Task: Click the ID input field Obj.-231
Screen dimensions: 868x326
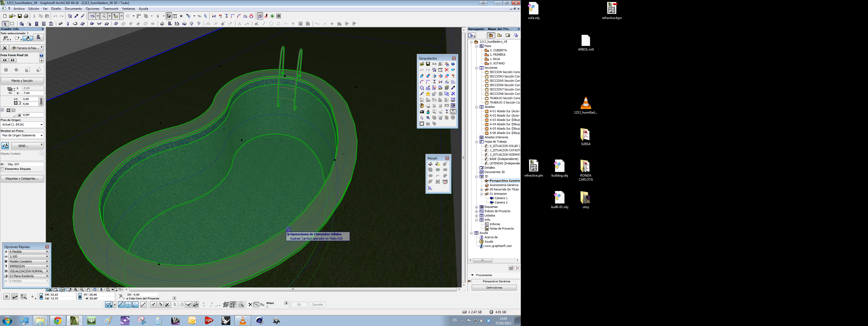Action: click(25, 164)
